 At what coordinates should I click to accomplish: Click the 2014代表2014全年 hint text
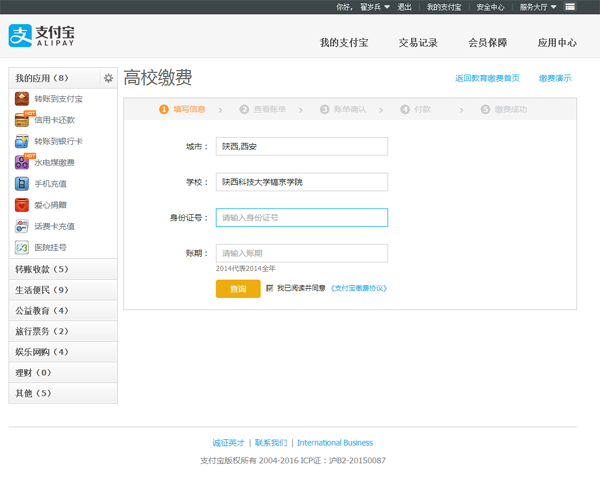click(x=246, y=268)
